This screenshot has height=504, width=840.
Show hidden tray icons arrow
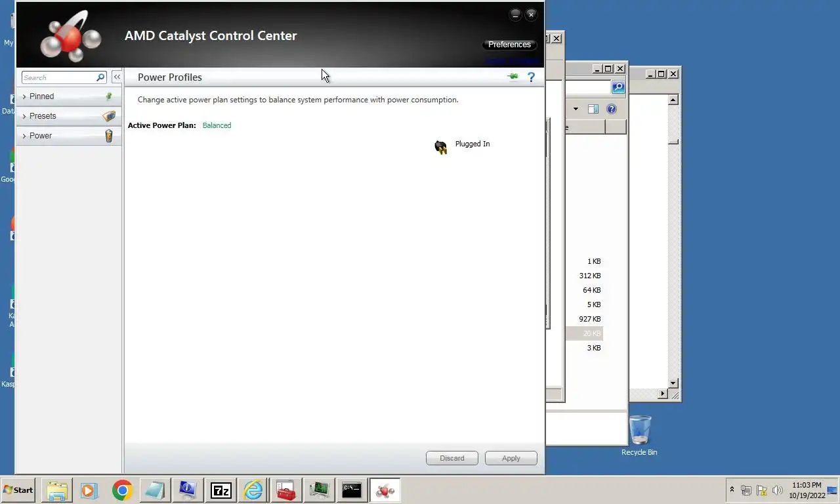pos(732,490)
